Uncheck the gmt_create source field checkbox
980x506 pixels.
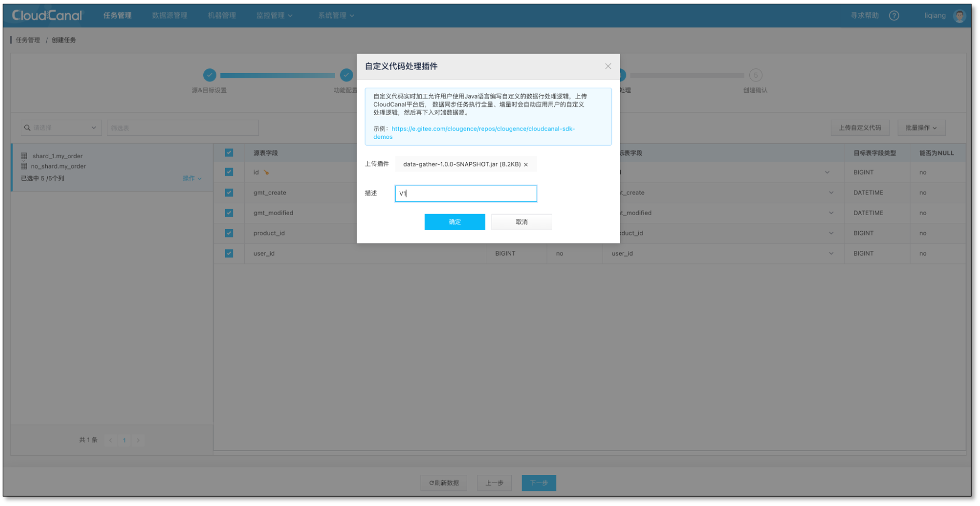click(228, 192)
